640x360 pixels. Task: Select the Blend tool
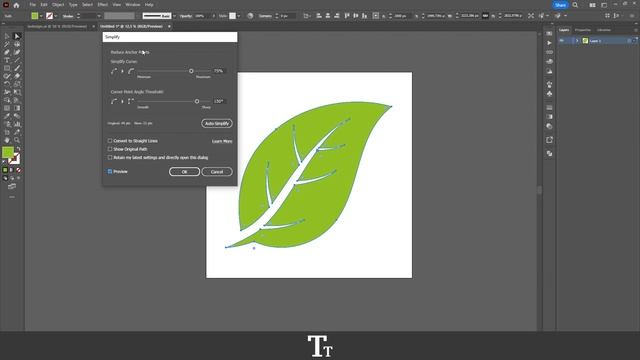17,116
